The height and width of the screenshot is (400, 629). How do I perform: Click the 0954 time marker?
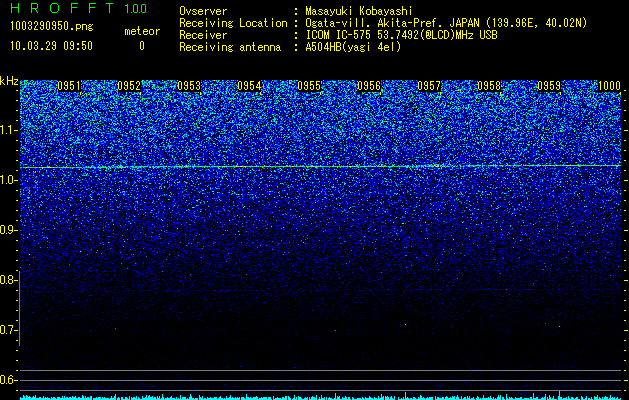pyautogui.click(x=249, y=86)
